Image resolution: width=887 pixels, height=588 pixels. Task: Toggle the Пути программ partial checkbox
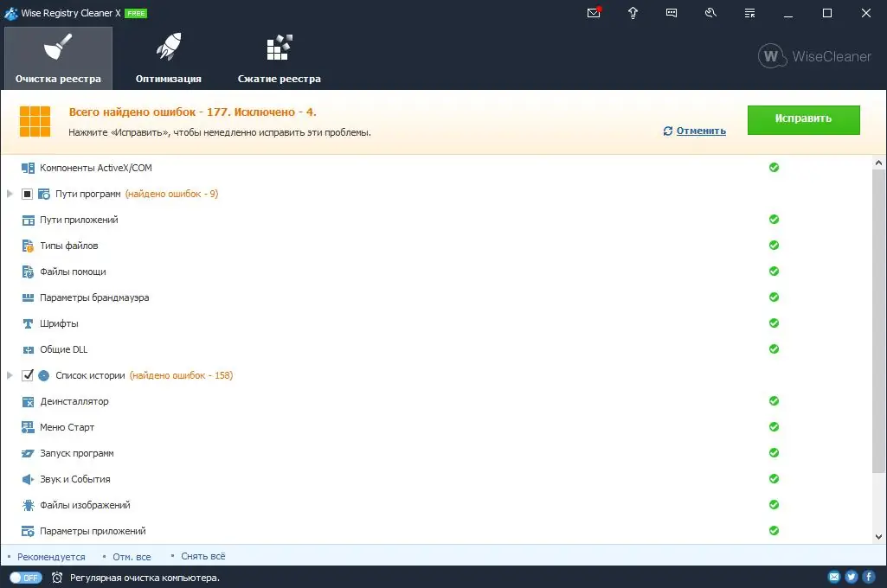click(28, 194)
